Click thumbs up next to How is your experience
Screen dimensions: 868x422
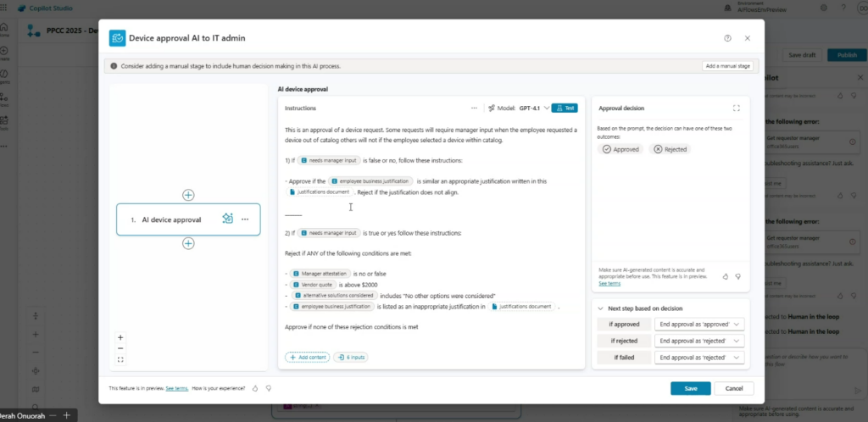pyautogui.click(x=255, y=388)
